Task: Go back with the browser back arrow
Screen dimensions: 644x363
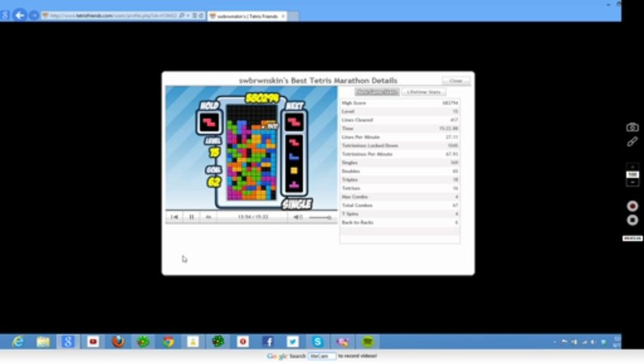Action: tap(19, 15)
